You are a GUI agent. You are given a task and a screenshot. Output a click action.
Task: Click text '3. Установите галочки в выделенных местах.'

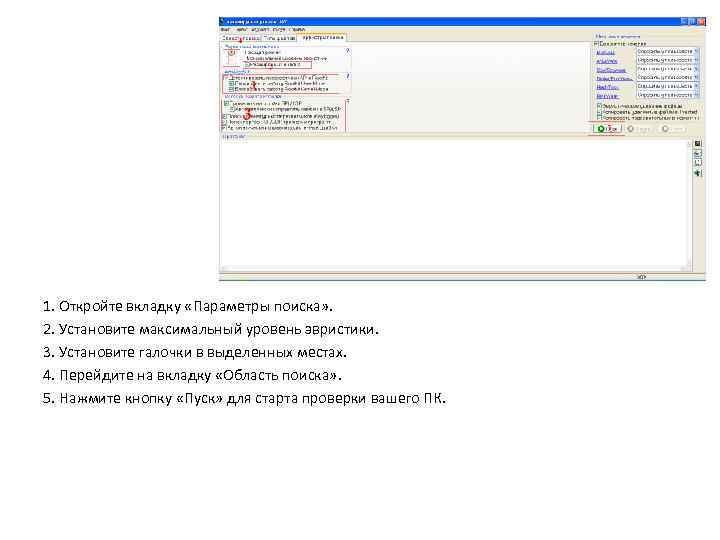(x=195, y=353)
